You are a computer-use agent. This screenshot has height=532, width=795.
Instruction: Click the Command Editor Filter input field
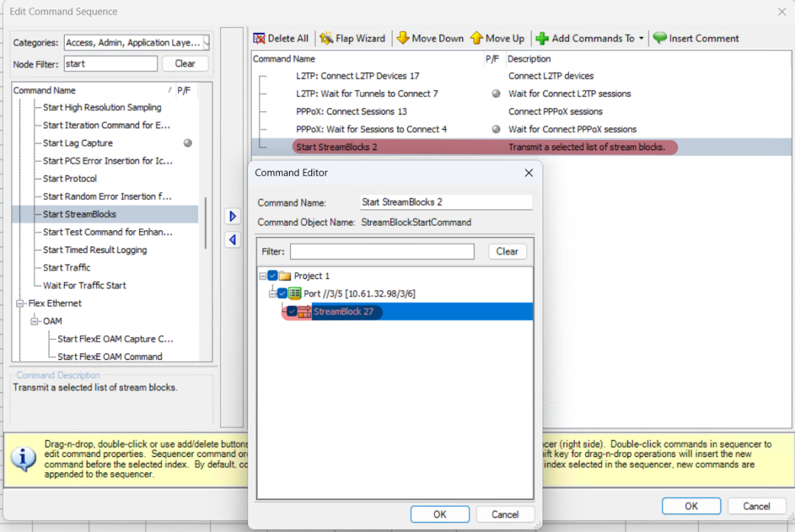382,252
